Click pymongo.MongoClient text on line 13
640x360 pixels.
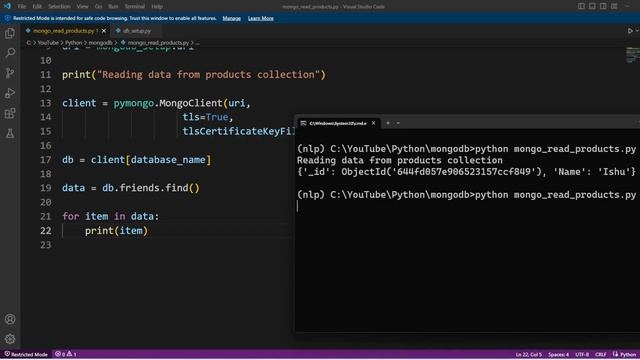tap(168, 103)
